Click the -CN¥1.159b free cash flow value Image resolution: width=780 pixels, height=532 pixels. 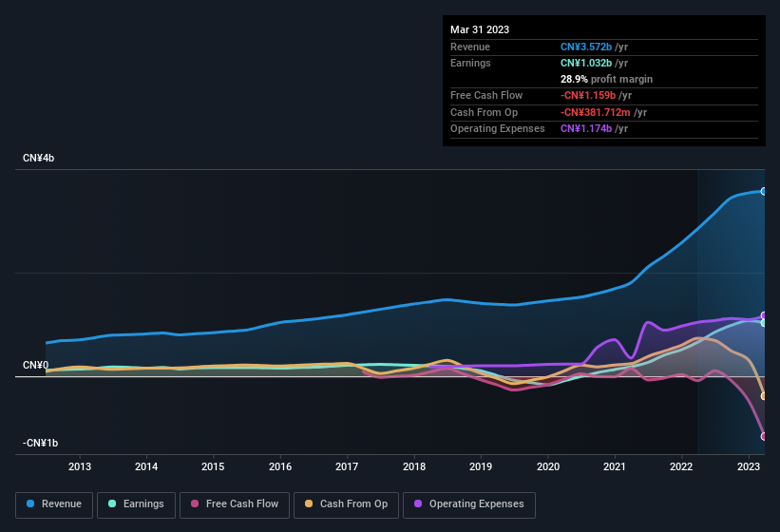click(x=588, y=95)
